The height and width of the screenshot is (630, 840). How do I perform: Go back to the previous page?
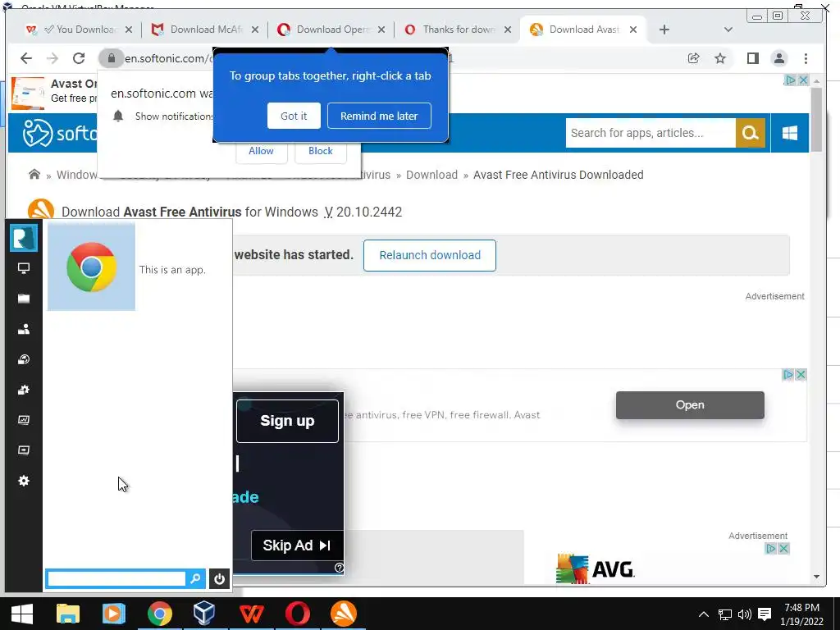point(25,58)
